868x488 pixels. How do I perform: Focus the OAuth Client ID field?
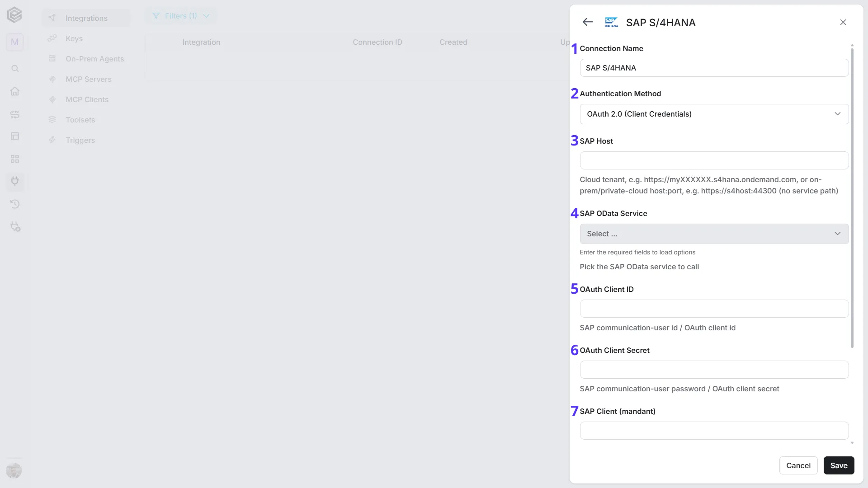(714, 309)
